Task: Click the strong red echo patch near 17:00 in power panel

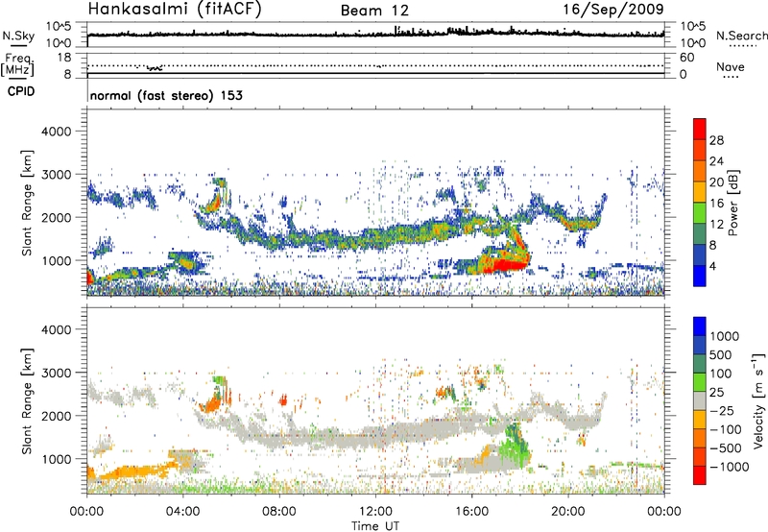Action: click(505, 264)
